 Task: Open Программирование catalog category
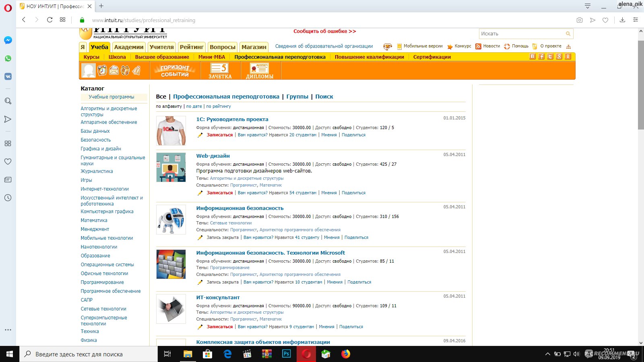pyautogui.click(x=102, y=282)
